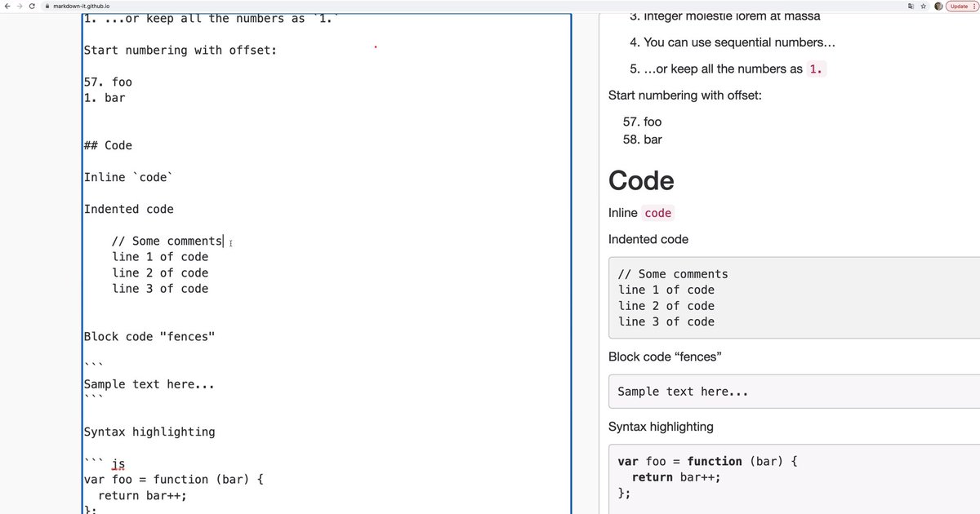Click 'Block code “fences”' in the preview
Screen dimensions: 980x514
click(665, 357)
